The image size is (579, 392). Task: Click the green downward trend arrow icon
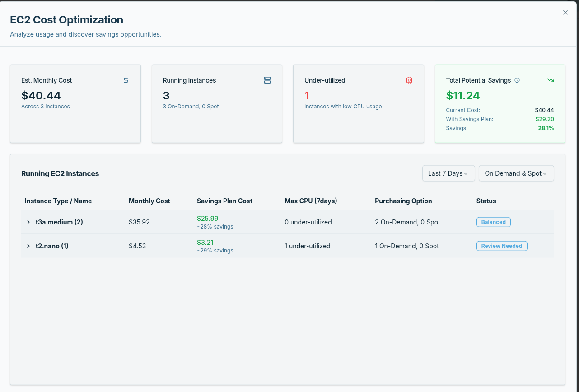pyautogui.click(x=550, y=80)
